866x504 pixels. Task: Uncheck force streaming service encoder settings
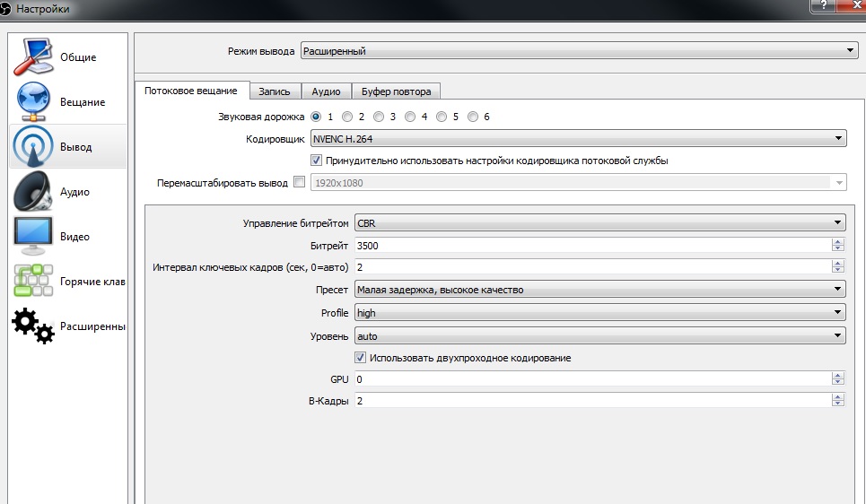coord(316,161)
